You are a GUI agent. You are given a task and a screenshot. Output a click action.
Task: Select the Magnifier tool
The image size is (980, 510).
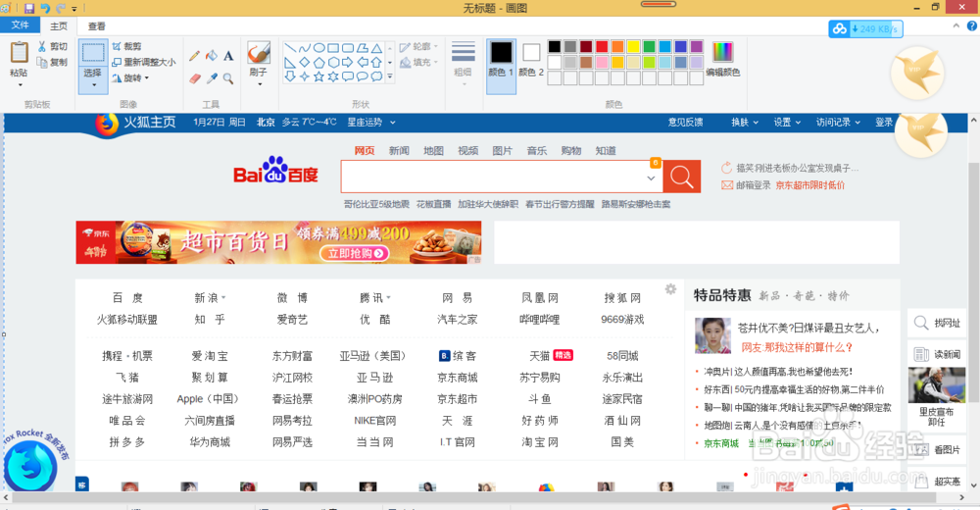[228, 78]
